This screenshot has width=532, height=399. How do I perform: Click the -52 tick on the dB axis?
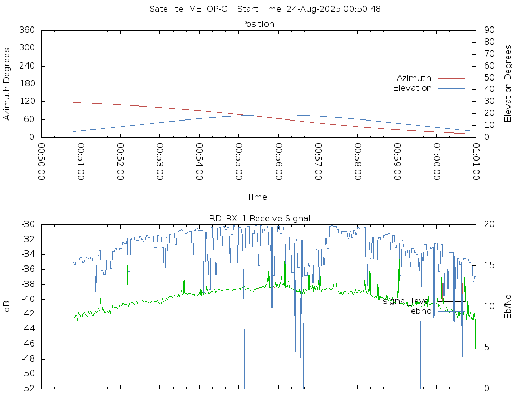coord(28,389)
